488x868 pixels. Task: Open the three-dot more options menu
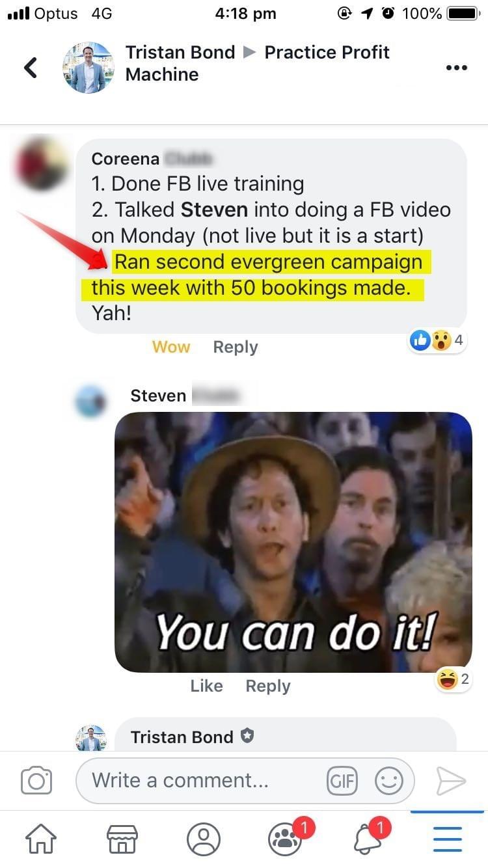tap(456, 68)
